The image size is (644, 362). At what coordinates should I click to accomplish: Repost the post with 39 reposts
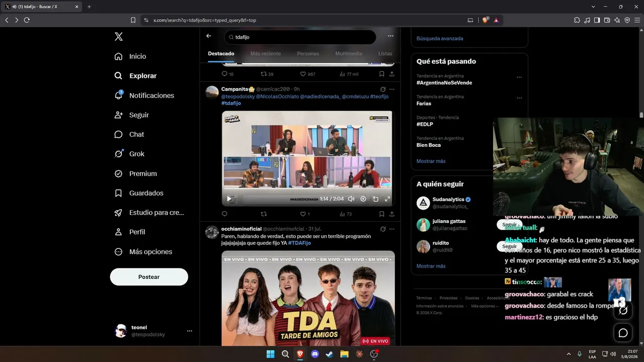267,74
